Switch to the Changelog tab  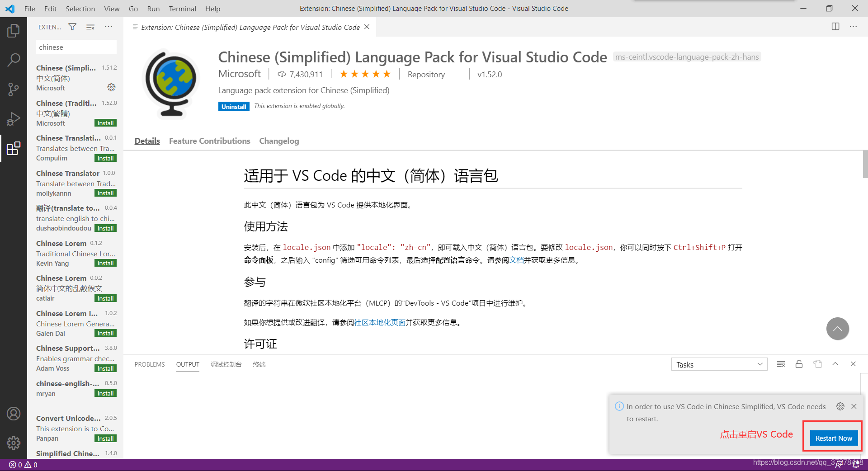[x=279, y=141]
